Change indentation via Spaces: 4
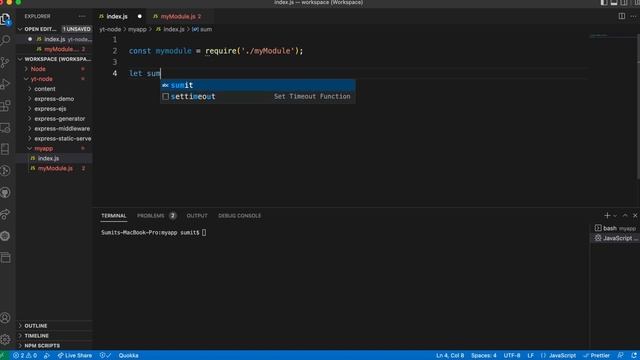640x360 pixels. [x=484, y=356]
